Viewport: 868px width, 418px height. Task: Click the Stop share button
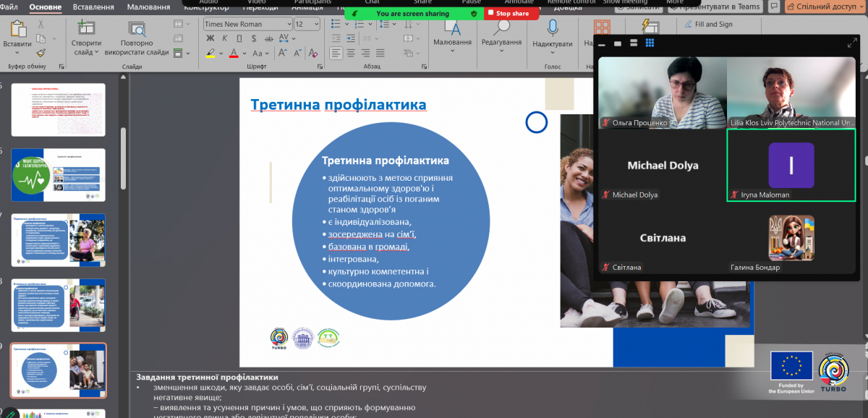pyautogui.click(x=511, y=13)
